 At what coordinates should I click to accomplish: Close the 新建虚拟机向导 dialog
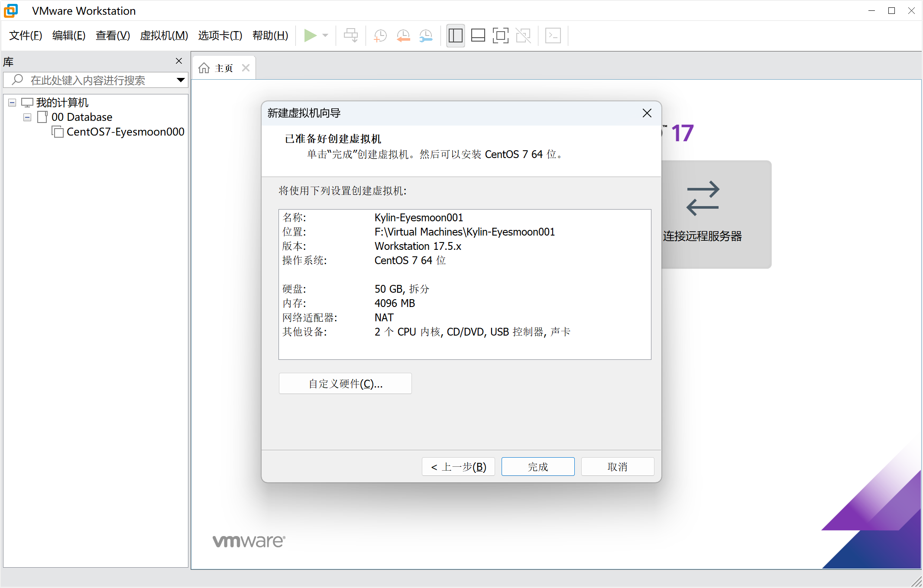(647, 113)
